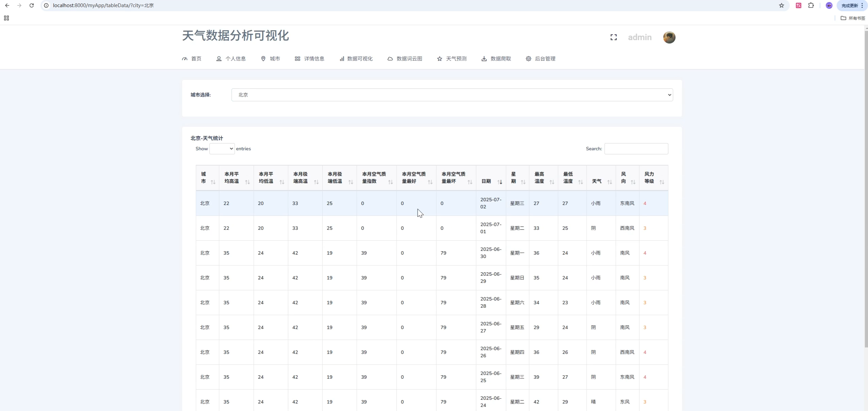Select the date cell 2025-06-30
This screenshot has width=868, height=411.
[x=491, y=253]
